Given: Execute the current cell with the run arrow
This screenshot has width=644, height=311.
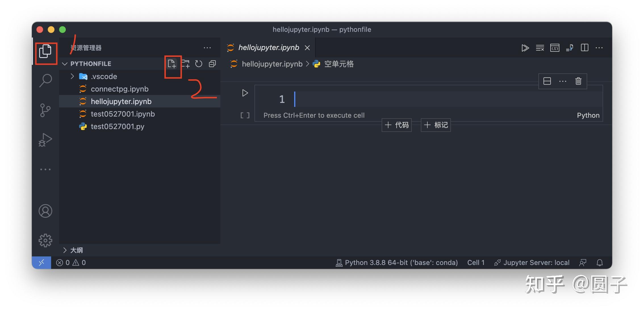Looking at the screenshot, I should [x=244, y=93].
